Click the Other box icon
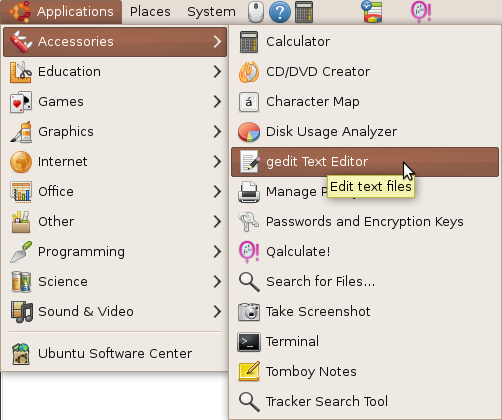The height and width of the screenshot is (420, 502). [x=21, y=222]
